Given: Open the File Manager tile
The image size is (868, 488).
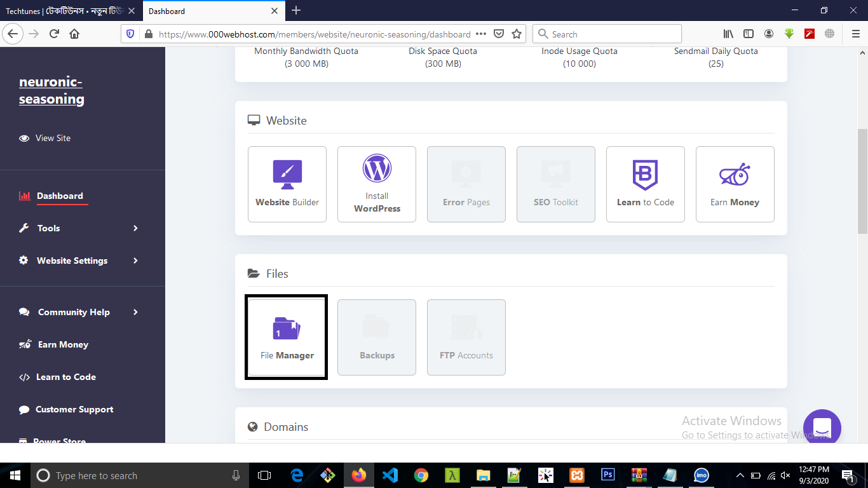Looking at the screenshot, I should pos(287,337).
